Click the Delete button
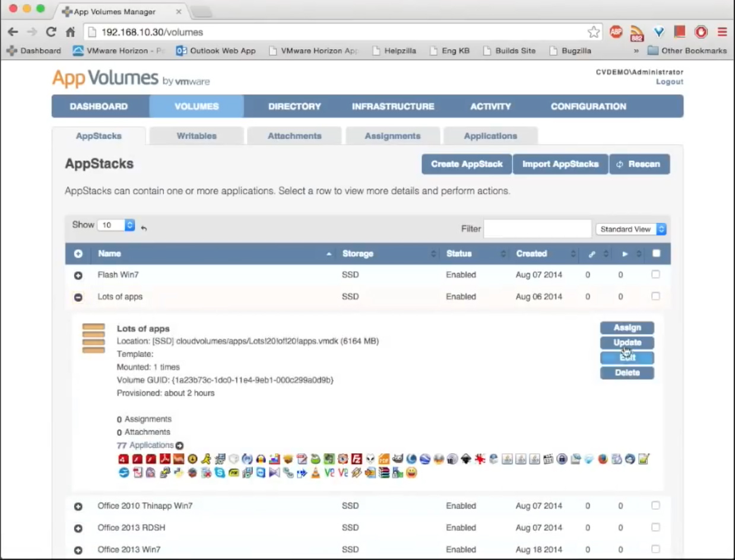This screenshot has height=560, width=735. point(627,373)
